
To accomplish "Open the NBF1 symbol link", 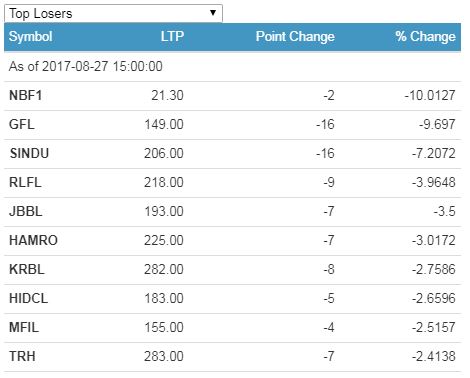I will pyautogui.click(x=26, y=96).
